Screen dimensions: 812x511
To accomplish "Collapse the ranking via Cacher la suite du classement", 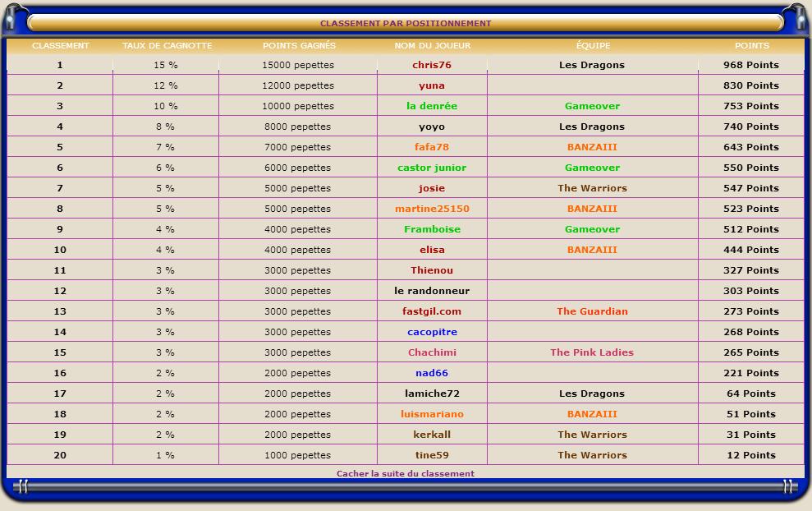I will click(x=405, y=473).
